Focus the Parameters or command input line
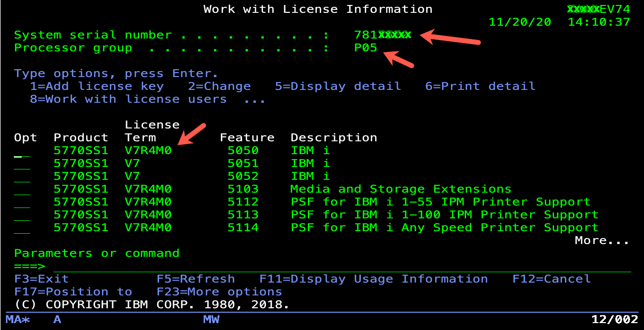 [x=342, y=266]
